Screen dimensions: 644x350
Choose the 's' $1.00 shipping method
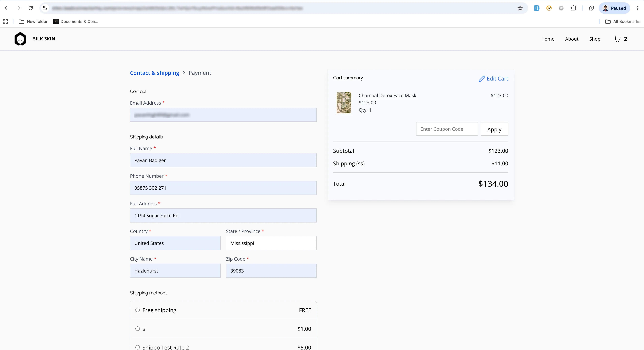[223, 329]
